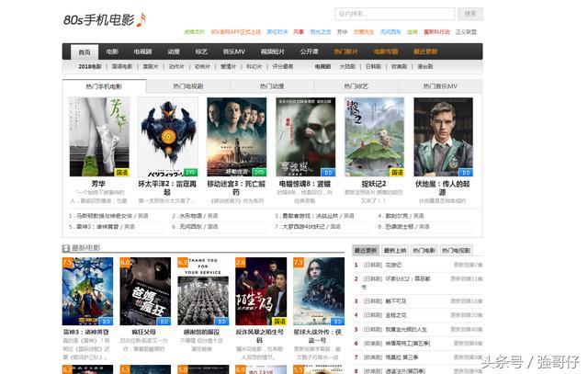This screenshot has width=588, height=374.
Task: Click the yellow 国语 badge on 芳华 poster
Action: click(122, 173)
